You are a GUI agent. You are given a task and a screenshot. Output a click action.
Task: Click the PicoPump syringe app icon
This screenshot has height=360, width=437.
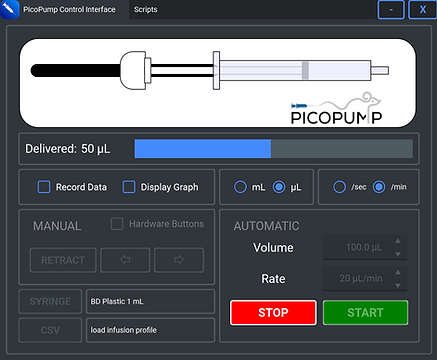(9, 9)
